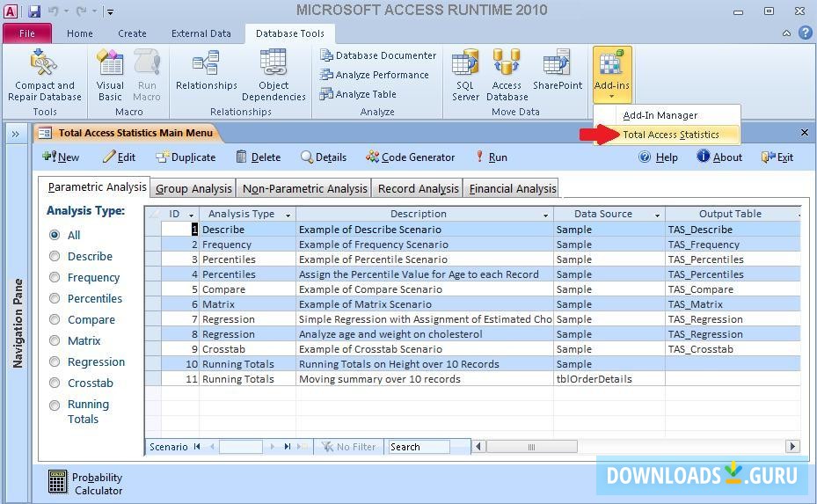Select the Describe radio button

pos(55,256)
